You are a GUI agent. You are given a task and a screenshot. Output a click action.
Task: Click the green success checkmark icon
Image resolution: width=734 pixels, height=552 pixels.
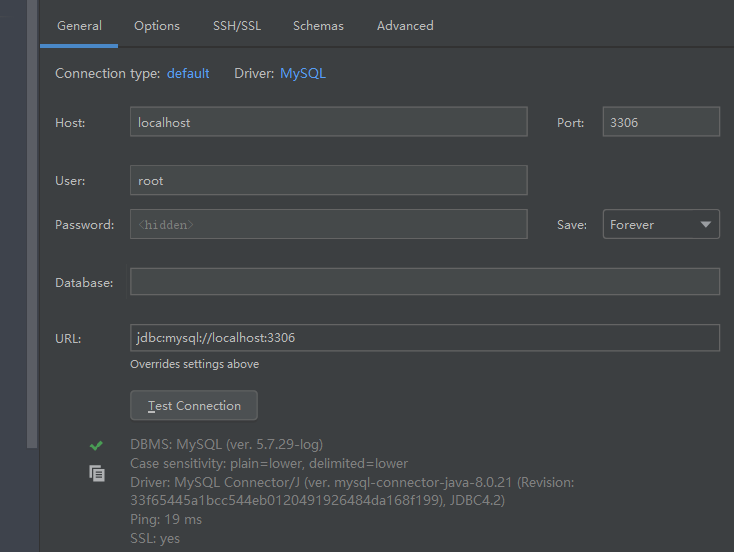pyautogui.click(x=96, y=445)
